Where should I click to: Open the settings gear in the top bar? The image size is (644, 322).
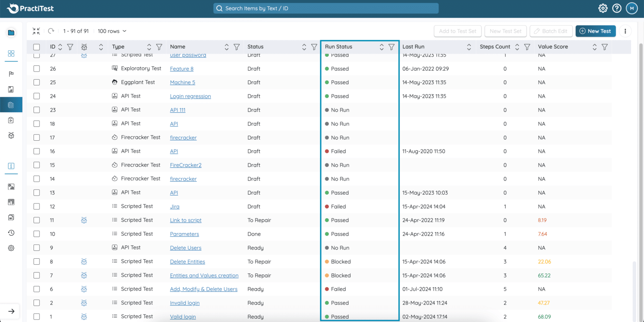[x=603, y=8]
